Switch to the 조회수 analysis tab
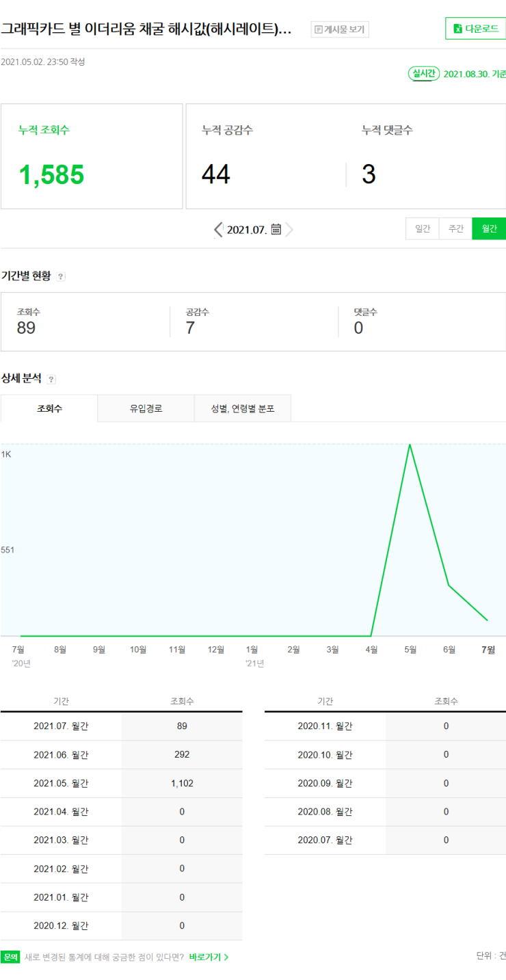 (x=49, y=408)
